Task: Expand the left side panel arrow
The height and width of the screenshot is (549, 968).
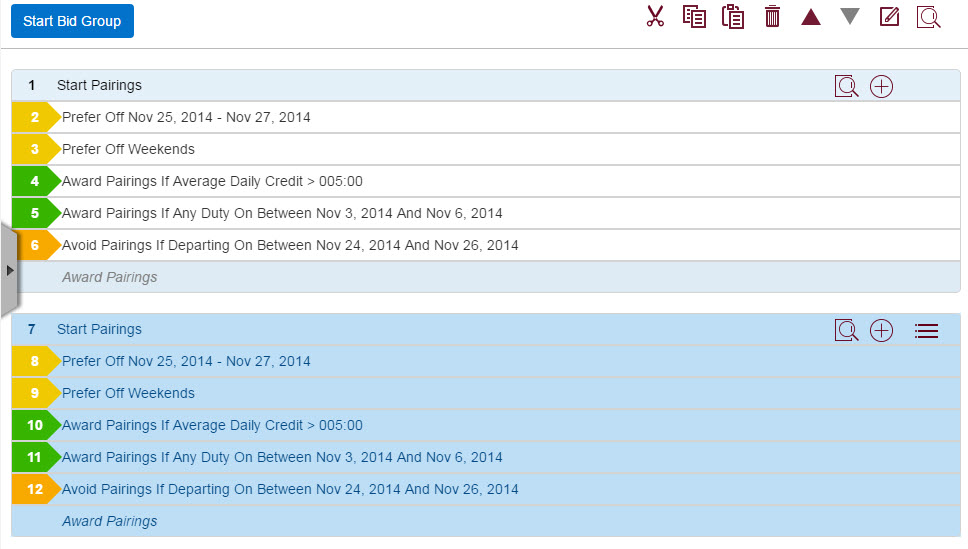Action: point(10,270)
